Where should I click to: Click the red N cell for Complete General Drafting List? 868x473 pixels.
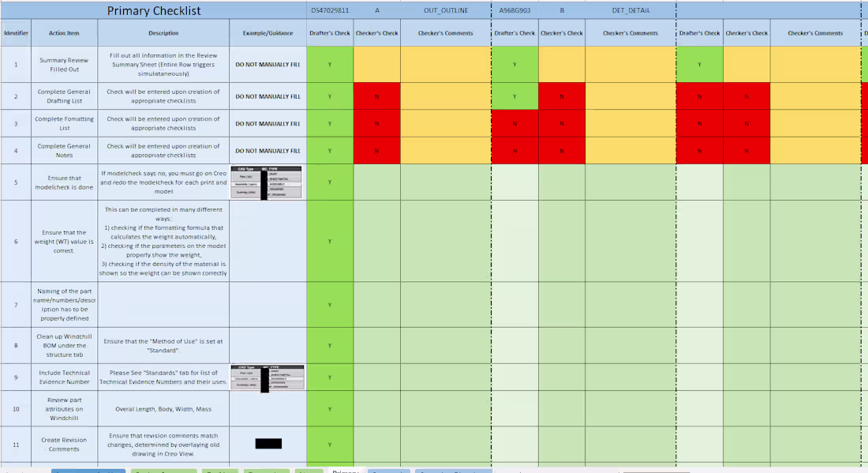click(x=376, y=96)
